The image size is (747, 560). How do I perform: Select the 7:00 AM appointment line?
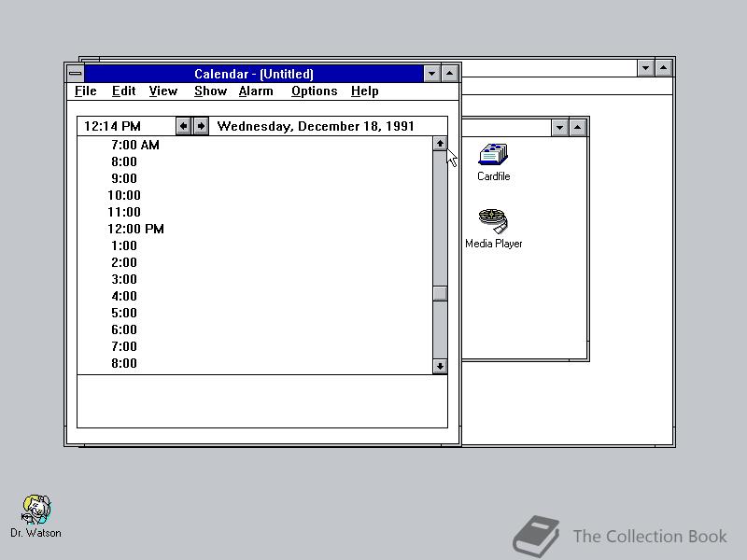pos(255,145)
